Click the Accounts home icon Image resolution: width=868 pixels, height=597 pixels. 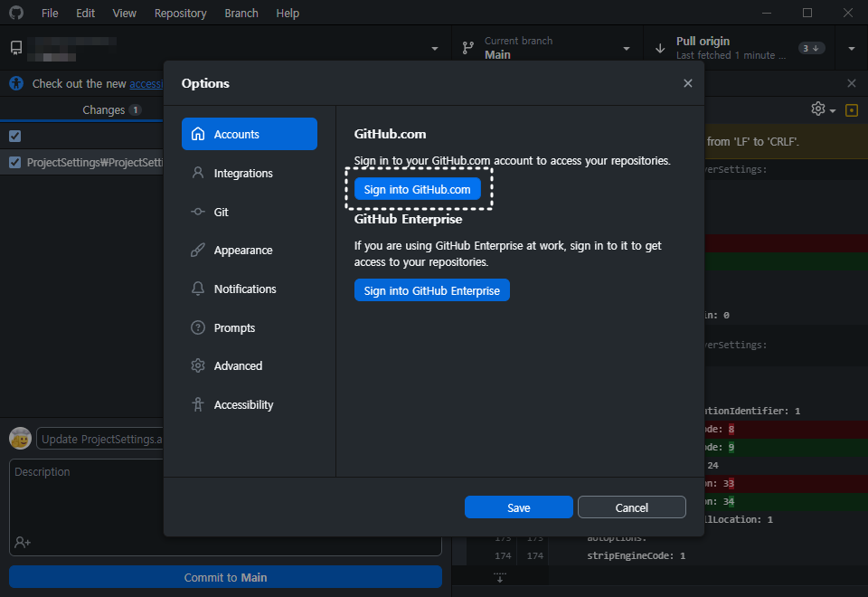tap(198, 134)
